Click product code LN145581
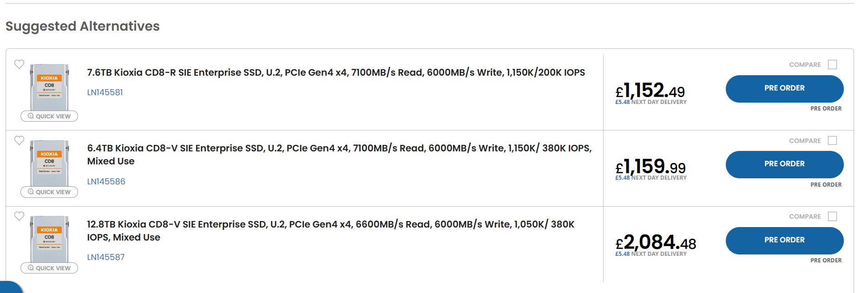Viewport: 868px width, 293px height. (x=105, y=92)
